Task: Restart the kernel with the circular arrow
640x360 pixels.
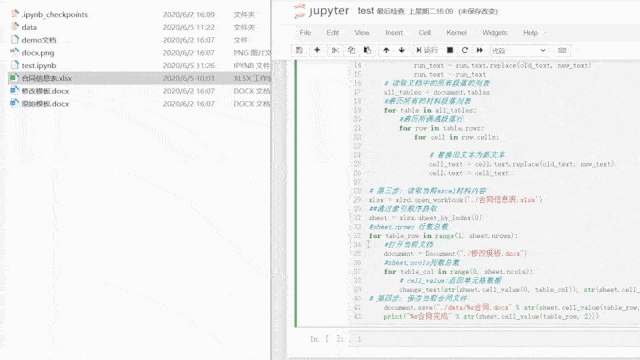Action: click(464, 50)
